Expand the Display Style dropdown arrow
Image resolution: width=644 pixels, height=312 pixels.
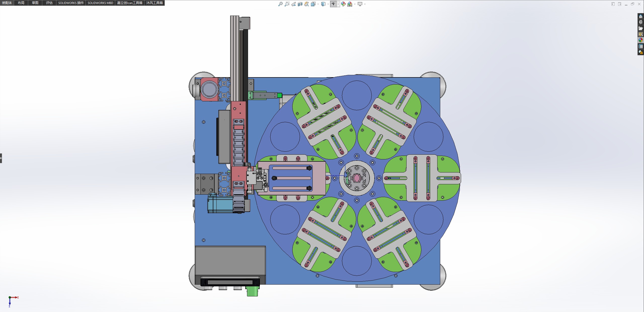328,4
